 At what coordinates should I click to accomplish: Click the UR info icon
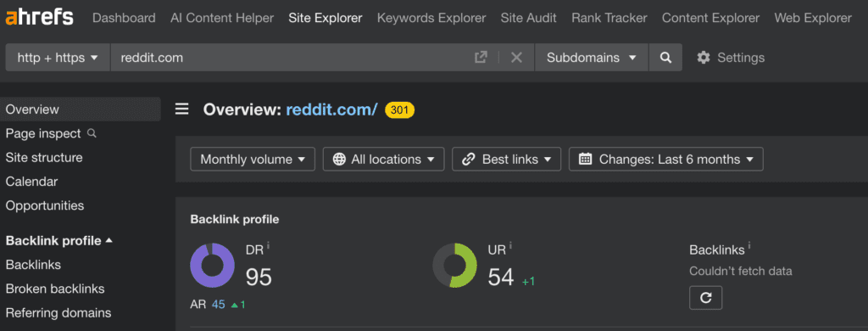coord(510,245)
